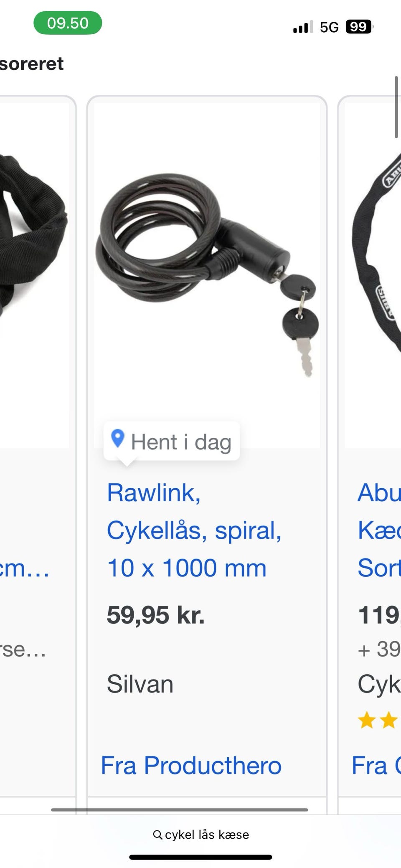This screenshot has height=868, width=401.
Task: Tap the cellular signal bars icon
Action: pos(303,27)
